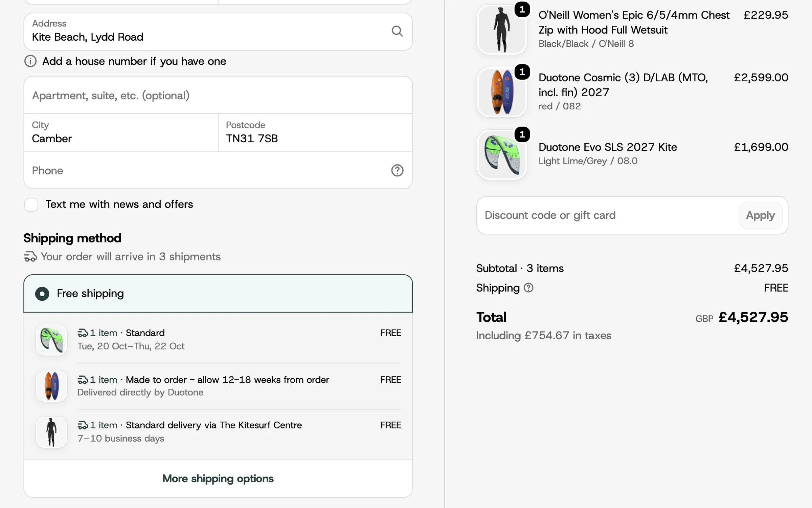Focus the Address field with Kite Beach, Lydd Road

point(218,31)
